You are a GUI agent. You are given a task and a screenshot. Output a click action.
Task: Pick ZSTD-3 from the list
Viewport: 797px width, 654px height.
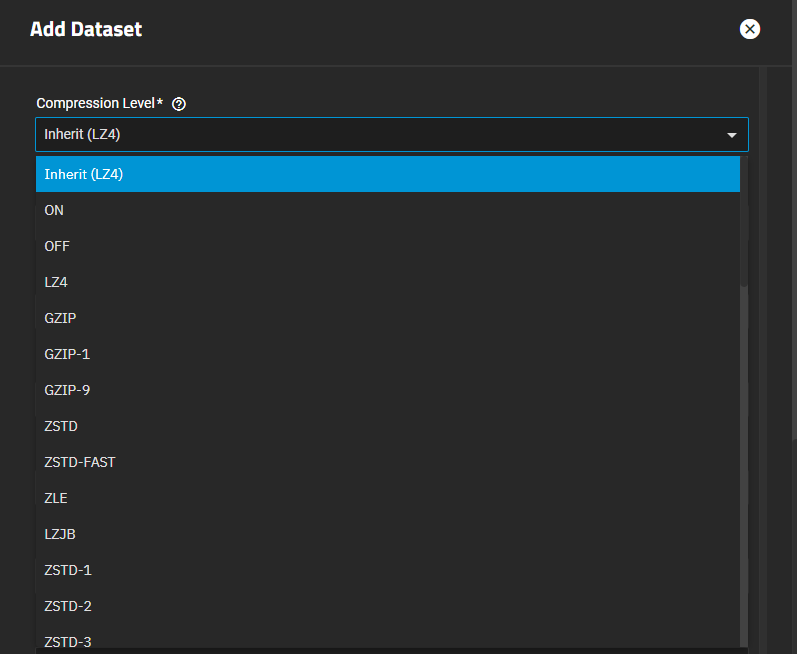coord(388,640)
